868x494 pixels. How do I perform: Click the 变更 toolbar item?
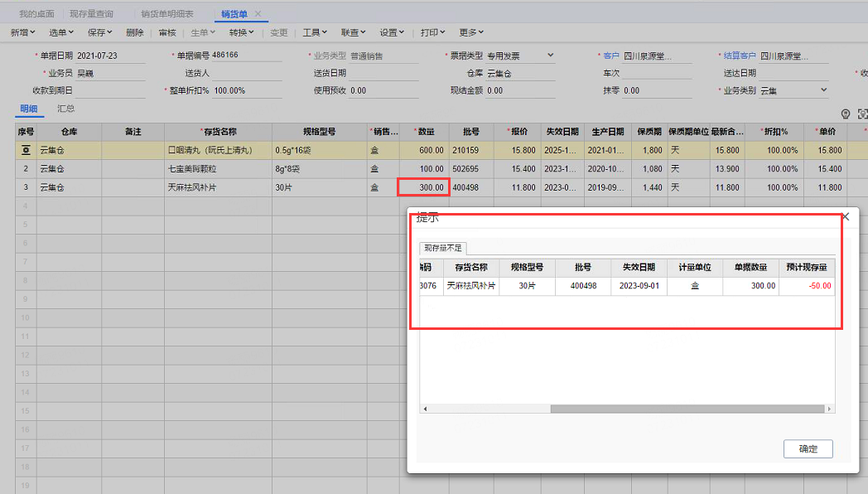(278, 32)
